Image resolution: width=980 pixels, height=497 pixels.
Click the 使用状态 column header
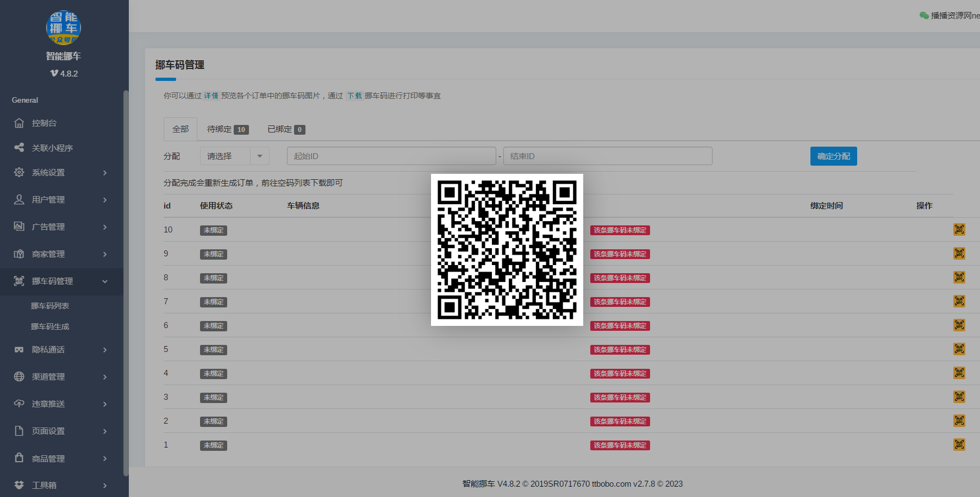(x=216, y=205)
